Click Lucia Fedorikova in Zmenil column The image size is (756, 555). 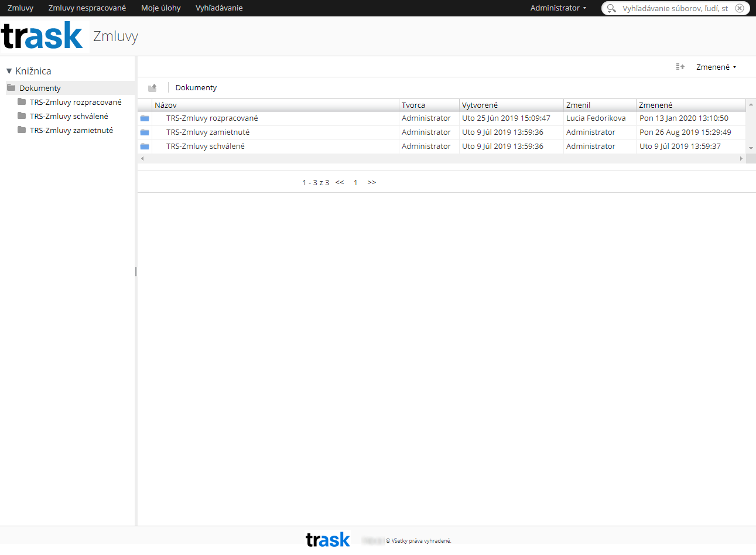596,118
